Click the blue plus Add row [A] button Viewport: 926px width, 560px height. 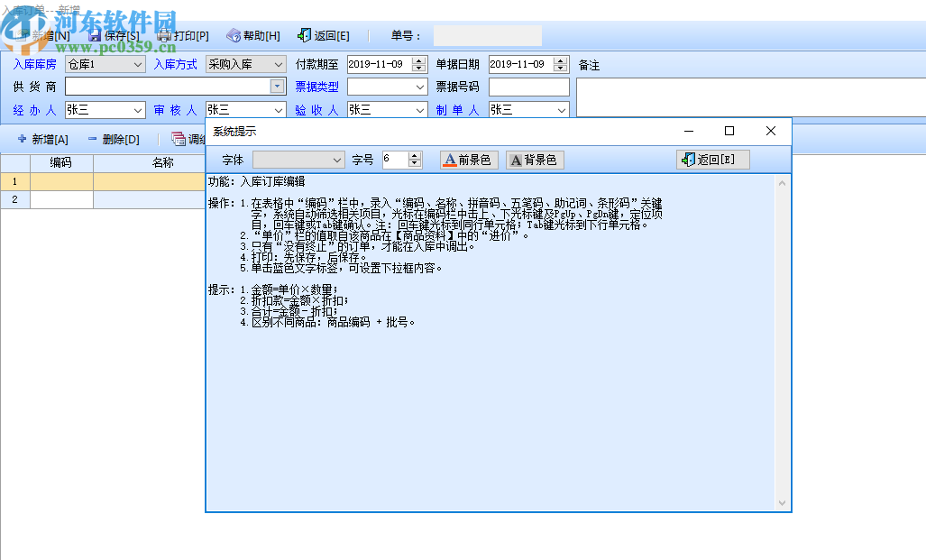(x=43, y=140)
